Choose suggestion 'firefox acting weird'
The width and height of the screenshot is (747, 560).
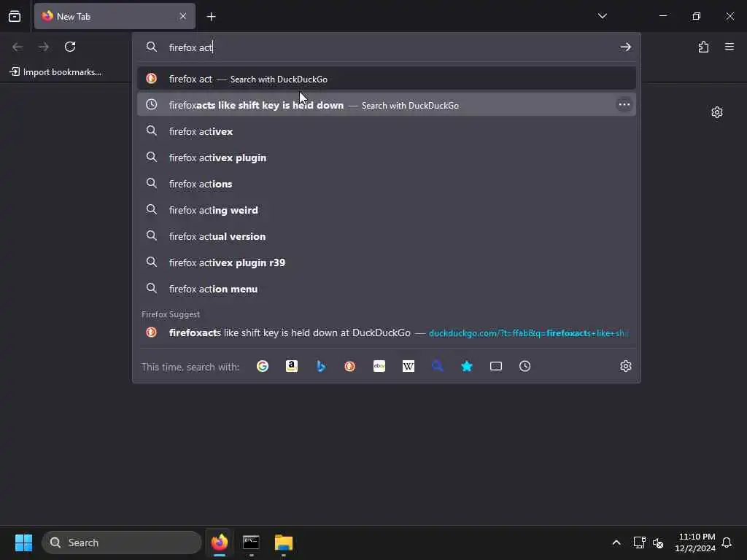click(x=387, y=209)
